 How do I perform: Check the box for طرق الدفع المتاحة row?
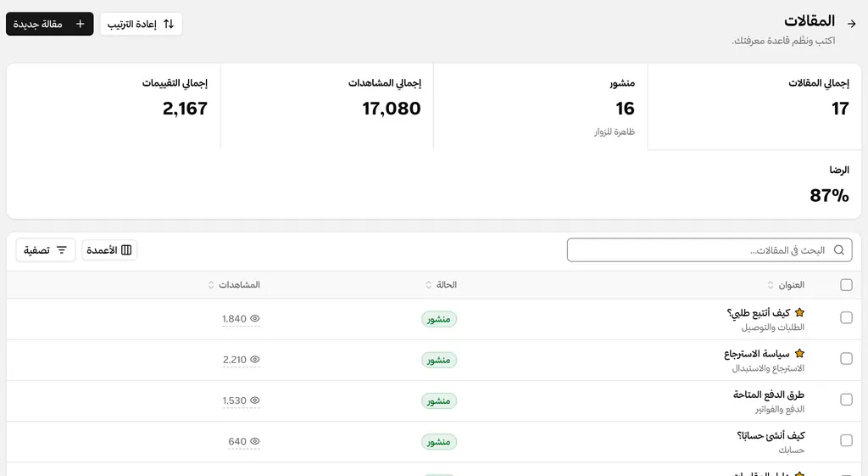pos(846,400)
